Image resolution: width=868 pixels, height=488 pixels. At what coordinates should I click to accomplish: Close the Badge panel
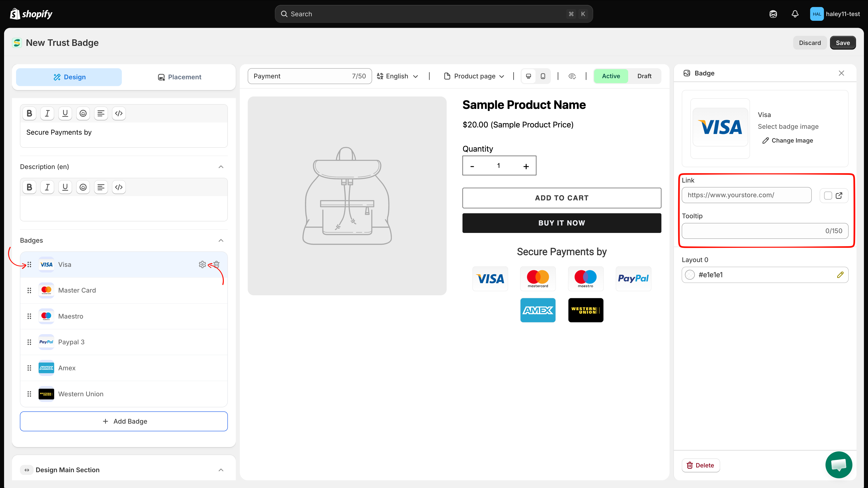coord(841,73)
